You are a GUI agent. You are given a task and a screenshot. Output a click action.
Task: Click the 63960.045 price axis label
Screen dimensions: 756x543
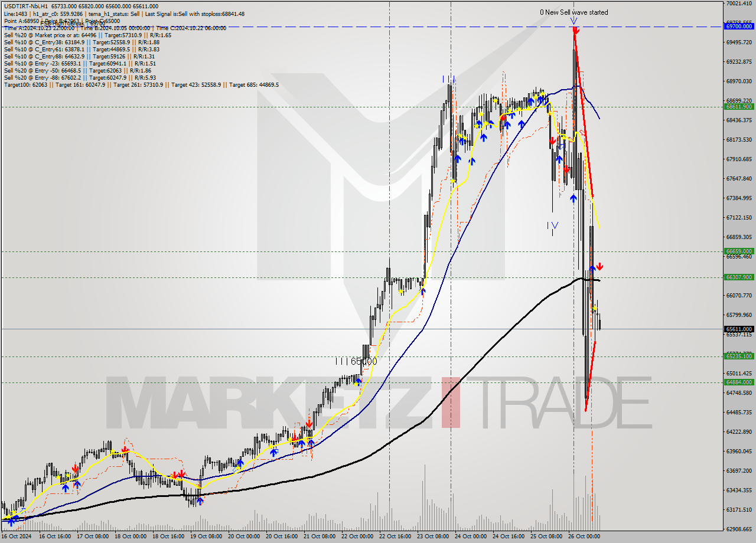click(x=739, y=451)
